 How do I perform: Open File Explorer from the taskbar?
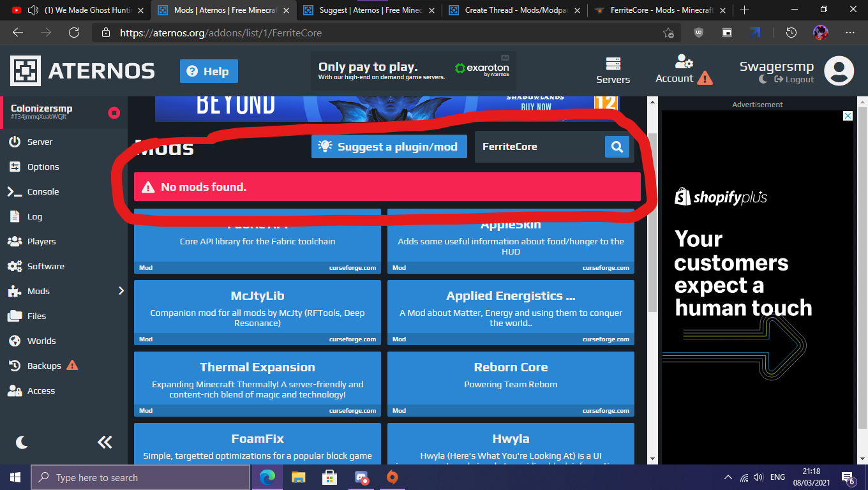tap(298, 477)
